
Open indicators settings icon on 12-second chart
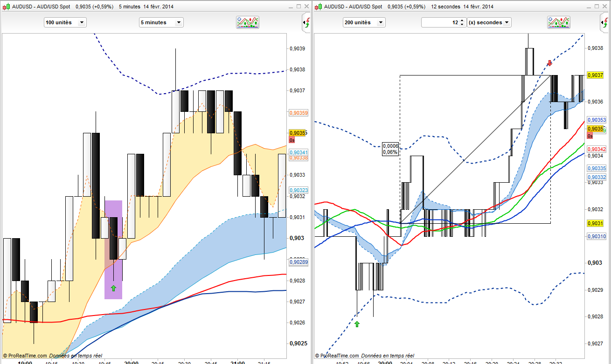click(x=559, y=22)
